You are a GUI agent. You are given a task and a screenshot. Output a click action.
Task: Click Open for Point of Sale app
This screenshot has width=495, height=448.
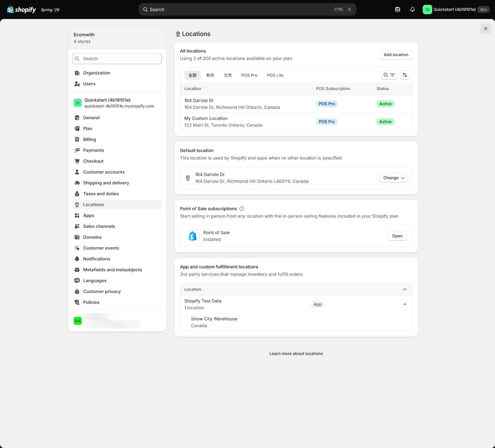(x=397, y=236)
